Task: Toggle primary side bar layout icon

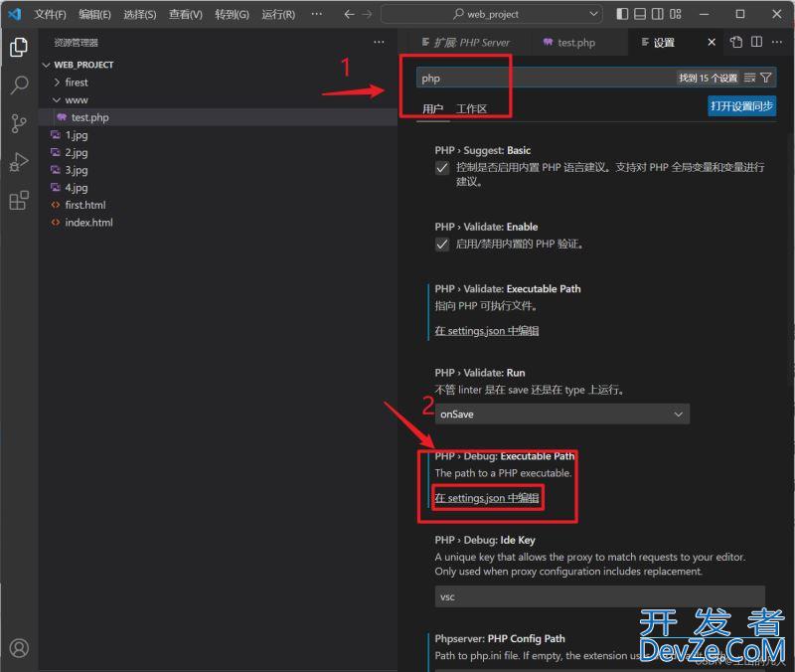Action: point(622,14)
